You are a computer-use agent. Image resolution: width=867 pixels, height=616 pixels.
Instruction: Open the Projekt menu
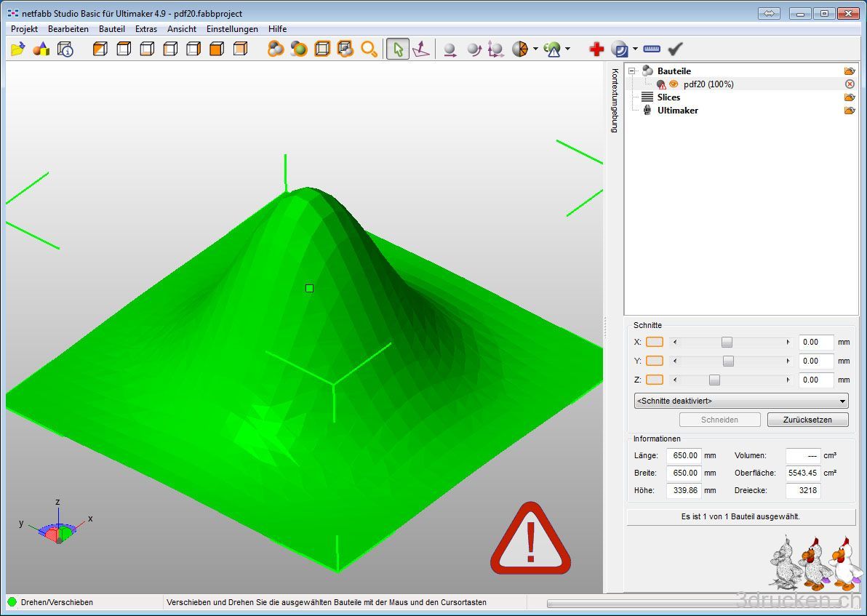pyautogui.click(x=24, y=29)
